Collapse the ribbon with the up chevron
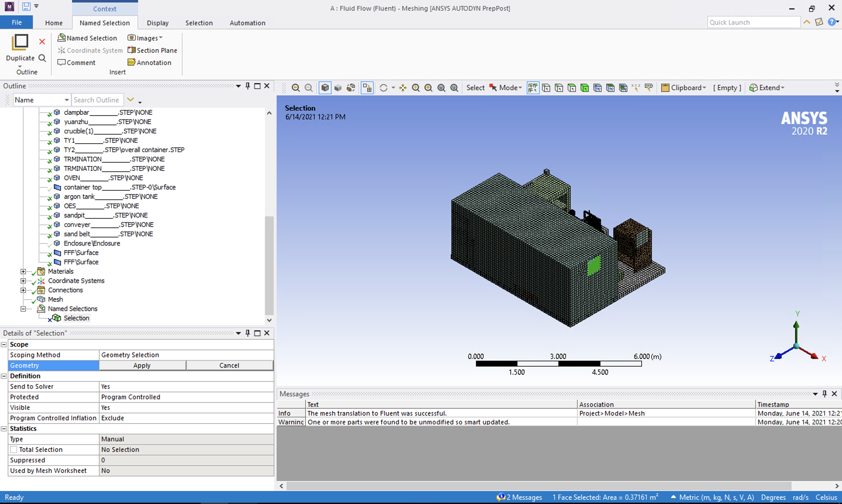 807,22
